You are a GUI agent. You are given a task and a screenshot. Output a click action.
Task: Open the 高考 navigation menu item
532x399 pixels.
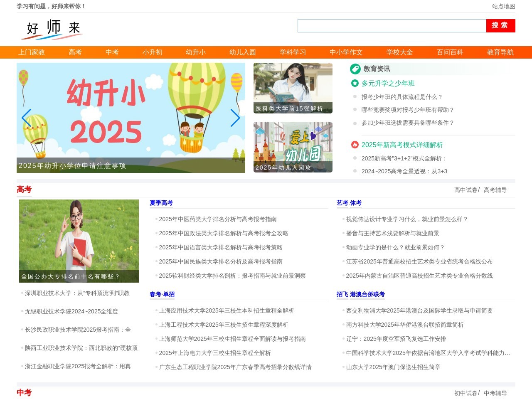tap(75, 52)
